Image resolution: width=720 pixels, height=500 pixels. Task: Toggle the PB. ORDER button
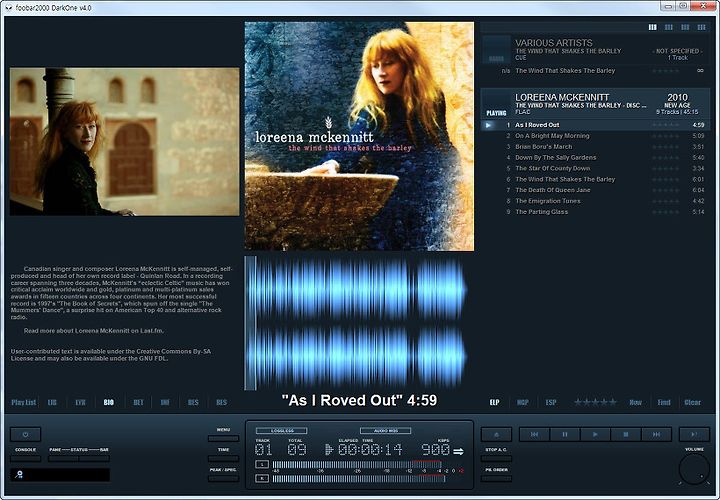[x=496, y=478]
